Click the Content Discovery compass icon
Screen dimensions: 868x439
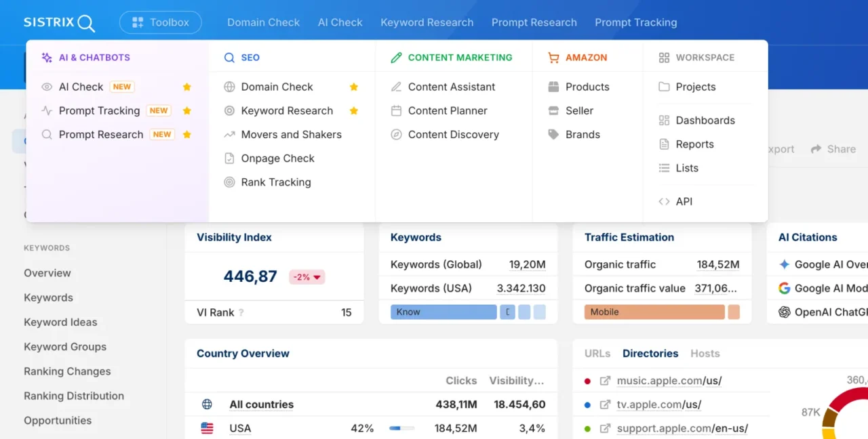397,134
